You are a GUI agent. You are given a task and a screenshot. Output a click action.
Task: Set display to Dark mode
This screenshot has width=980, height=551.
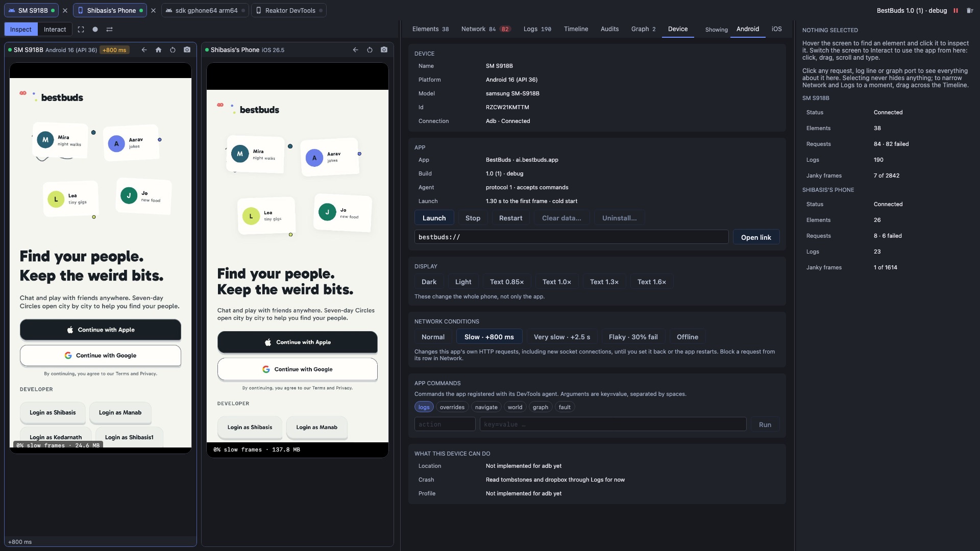[429, 282]
